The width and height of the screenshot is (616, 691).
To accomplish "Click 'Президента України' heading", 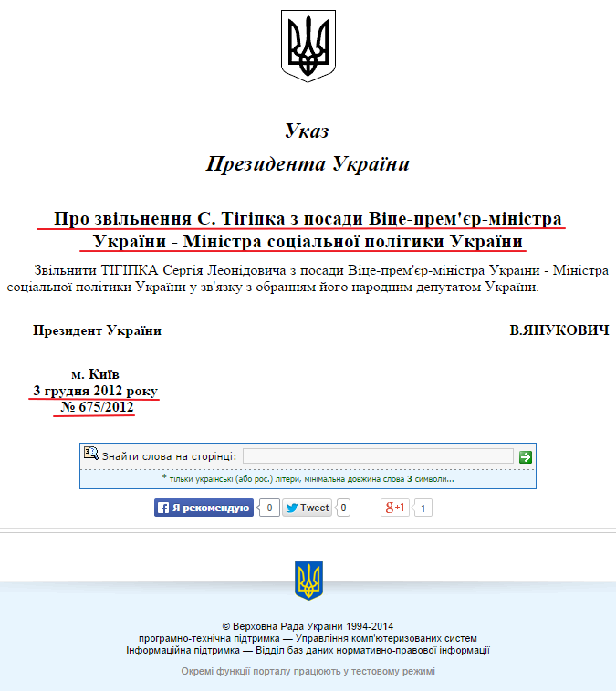I will 308,164.
